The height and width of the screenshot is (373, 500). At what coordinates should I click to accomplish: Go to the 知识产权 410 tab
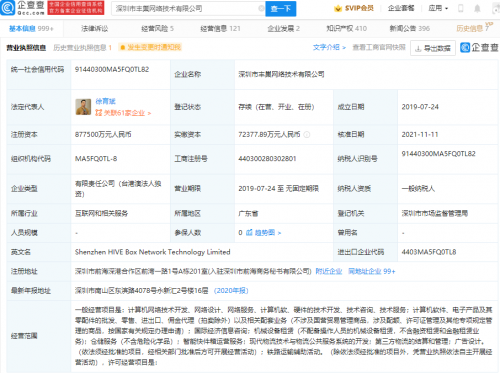click(346, 29)
